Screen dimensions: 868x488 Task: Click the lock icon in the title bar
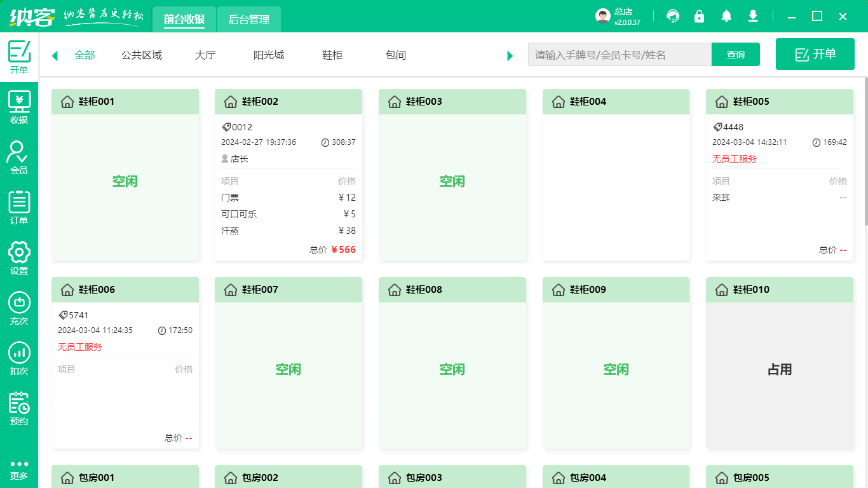700,16
